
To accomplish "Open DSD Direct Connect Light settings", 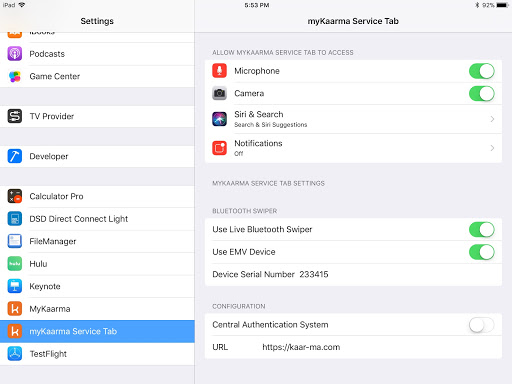I will coord(97,219).
